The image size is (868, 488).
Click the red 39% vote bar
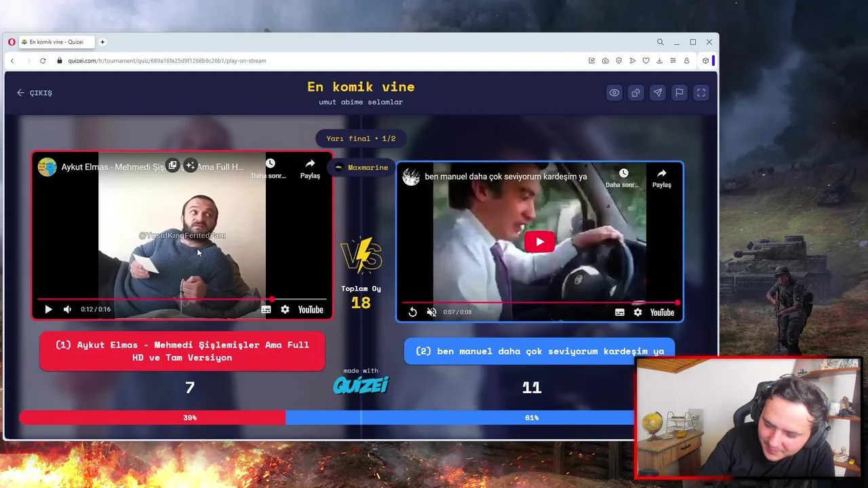point(153,418)
